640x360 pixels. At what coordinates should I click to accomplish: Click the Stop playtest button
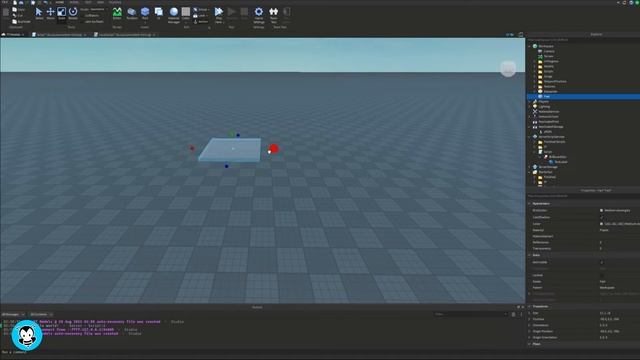pyautogui.click(x=244, y=13)
